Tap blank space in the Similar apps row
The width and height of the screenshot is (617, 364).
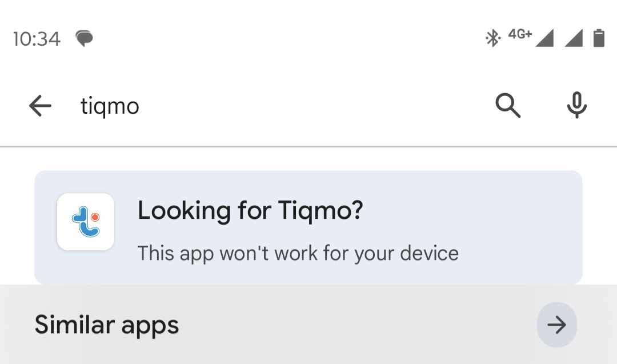354,325
